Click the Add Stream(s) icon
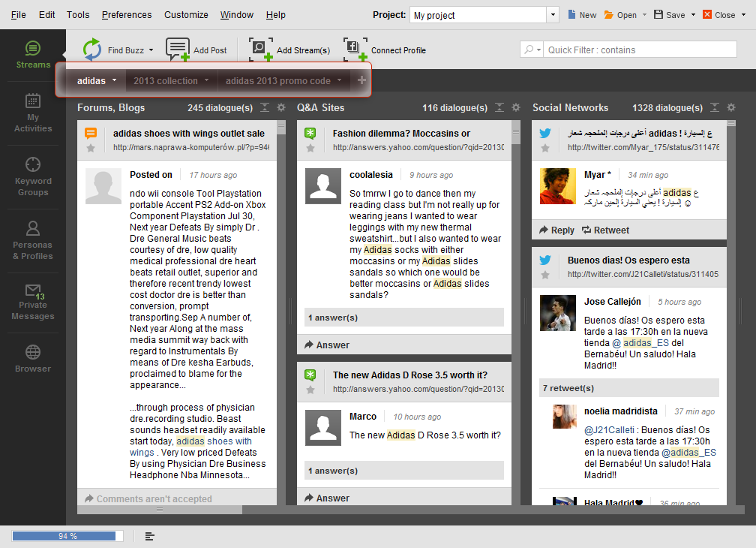The width and height of the screenshot is (756, 548). click(x=261, y=50)
